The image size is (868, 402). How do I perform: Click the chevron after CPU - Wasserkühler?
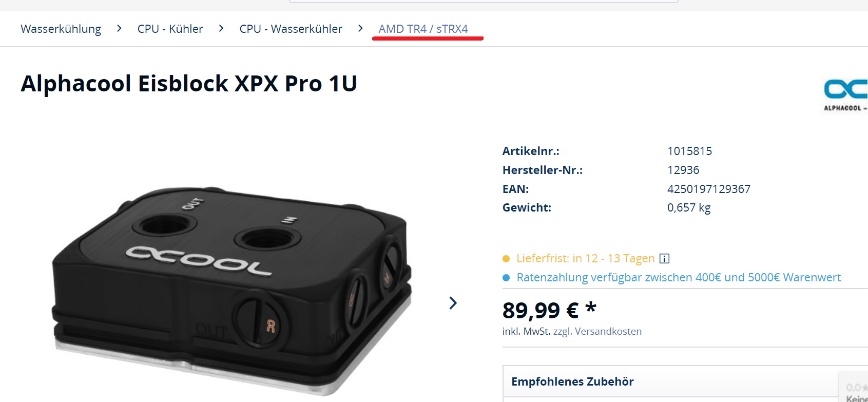(x=360, y=28)
